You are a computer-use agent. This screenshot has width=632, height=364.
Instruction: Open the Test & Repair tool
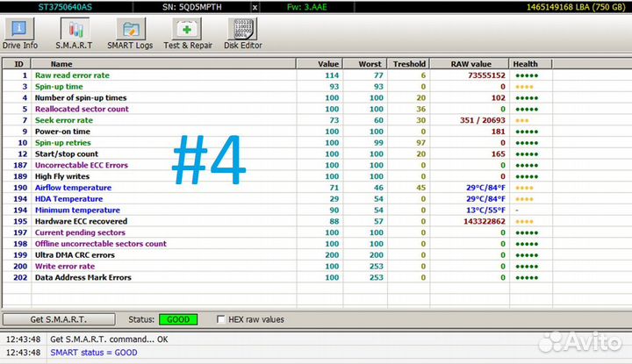coord(188,34)
